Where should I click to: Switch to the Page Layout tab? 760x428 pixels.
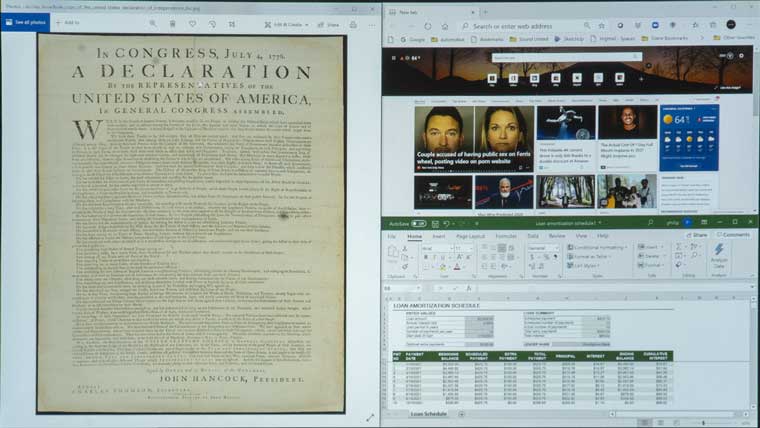[470, 237]
